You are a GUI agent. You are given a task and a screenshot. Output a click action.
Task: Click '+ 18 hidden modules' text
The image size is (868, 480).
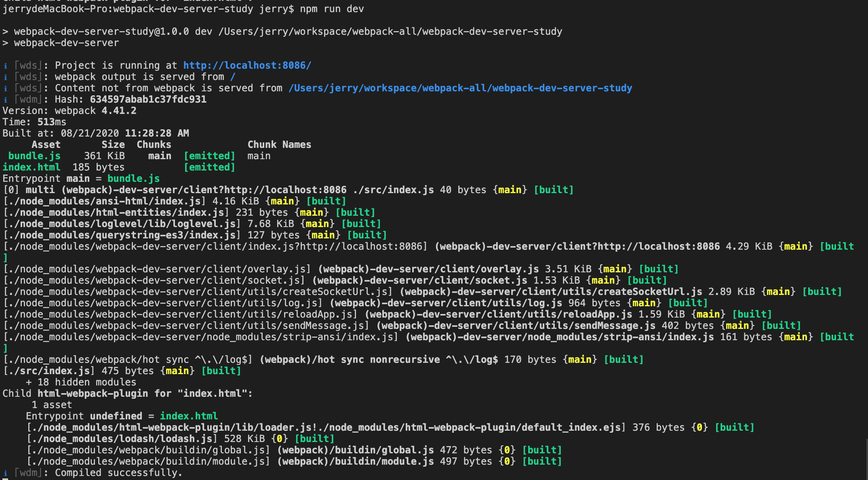coord(81,382)
